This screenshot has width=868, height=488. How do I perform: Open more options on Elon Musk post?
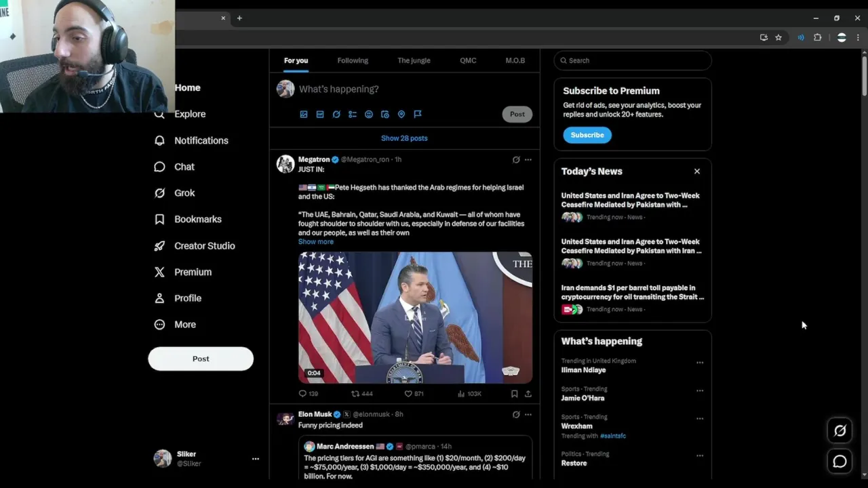(528, 415)
